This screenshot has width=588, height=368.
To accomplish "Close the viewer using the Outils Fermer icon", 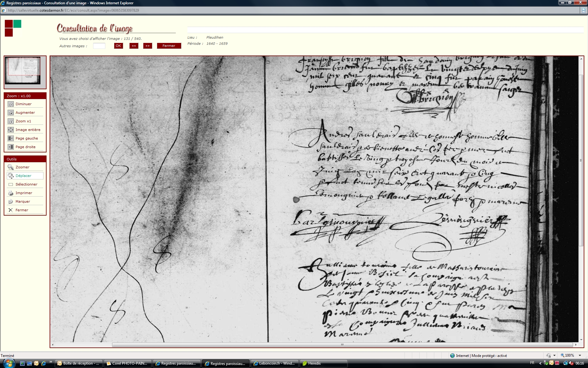I will 11,210.
